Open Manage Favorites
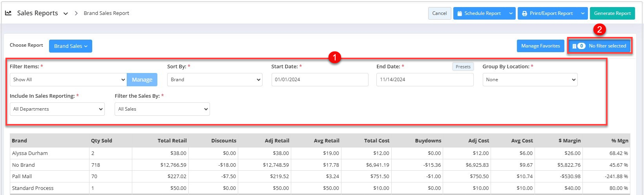The image size is (644, 195). pos(540,46)
